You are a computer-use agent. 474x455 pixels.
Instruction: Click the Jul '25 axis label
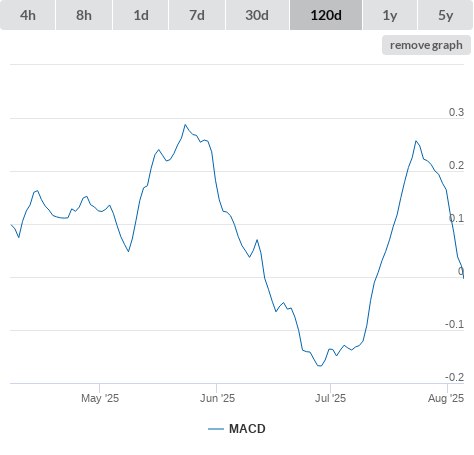tap(330, 398)
